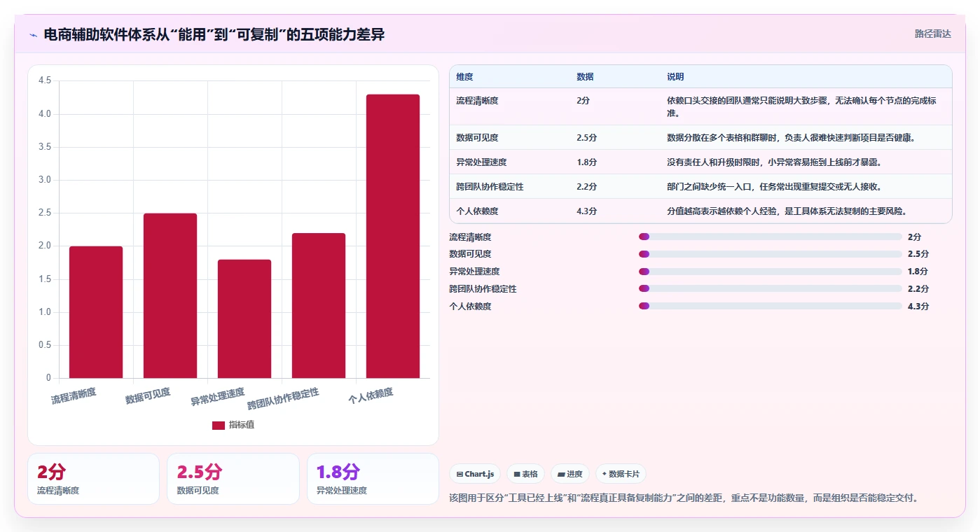
Task: Click description starting 数据分散在多个表格
Action: pos(791,138)
